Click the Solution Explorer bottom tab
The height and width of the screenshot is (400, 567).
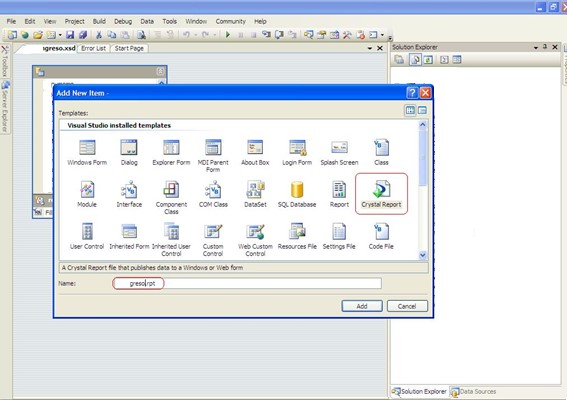[420, 391]
